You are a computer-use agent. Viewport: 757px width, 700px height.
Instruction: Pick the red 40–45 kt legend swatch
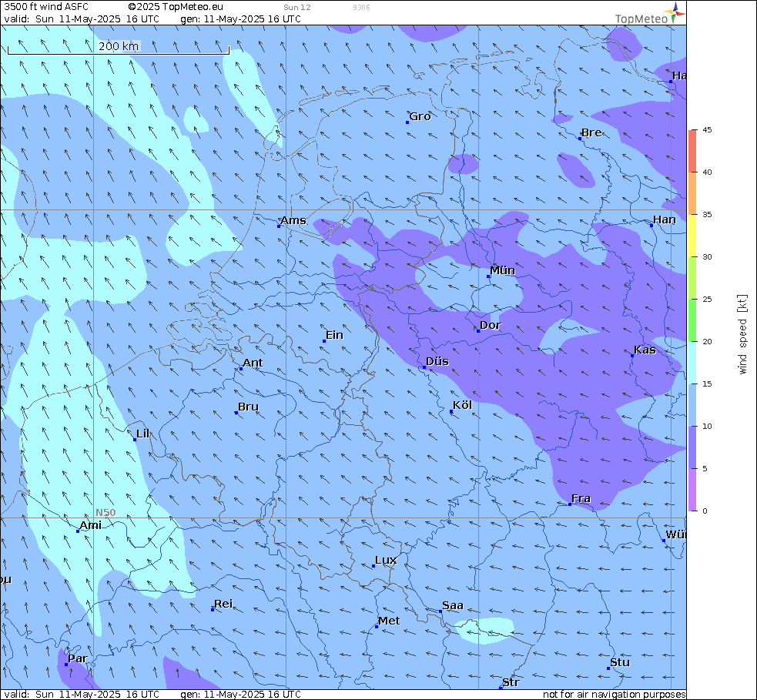[693, 151]
